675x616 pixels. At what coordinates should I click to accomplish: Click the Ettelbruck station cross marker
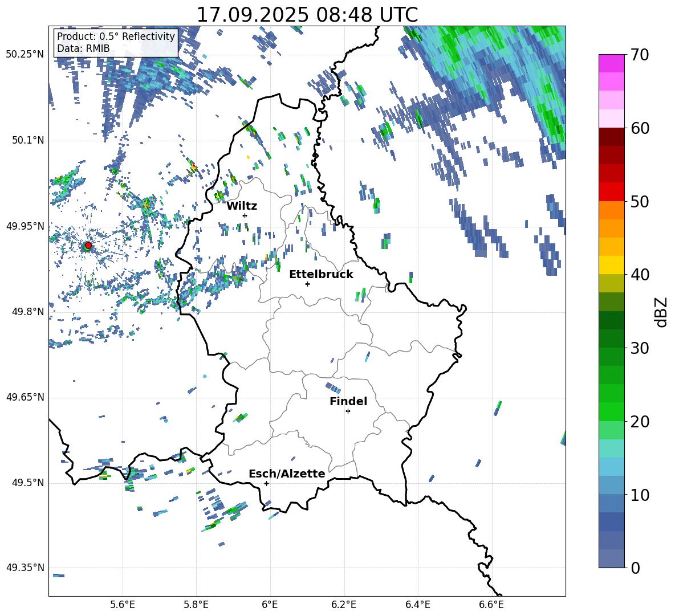click(307, 284)
